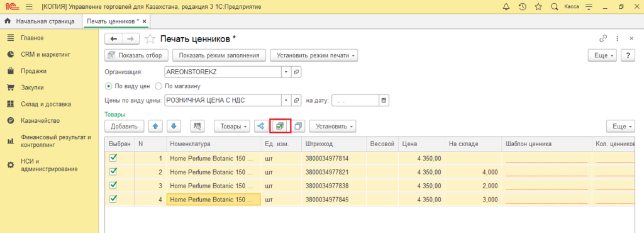Go back with the left arrow button

114,39
